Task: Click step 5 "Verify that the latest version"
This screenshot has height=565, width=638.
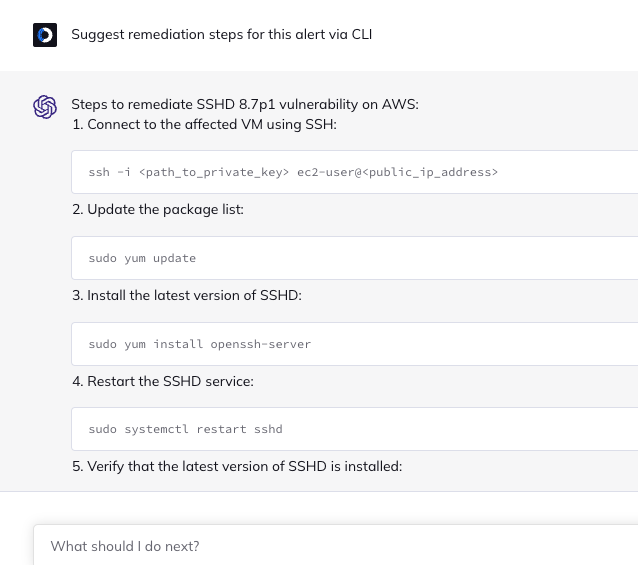Action: (x=237, y=467)
